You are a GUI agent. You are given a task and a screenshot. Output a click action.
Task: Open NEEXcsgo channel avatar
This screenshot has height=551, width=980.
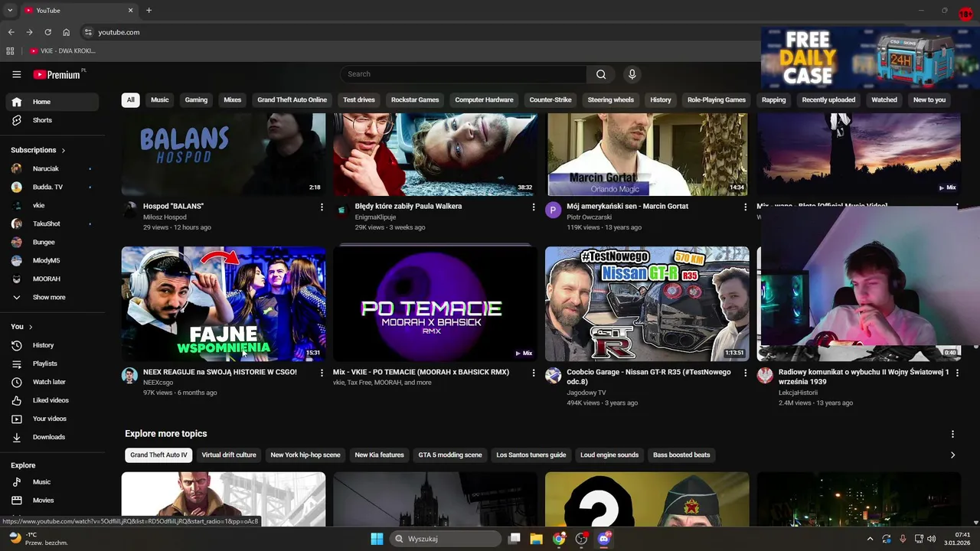pos(129,375)
